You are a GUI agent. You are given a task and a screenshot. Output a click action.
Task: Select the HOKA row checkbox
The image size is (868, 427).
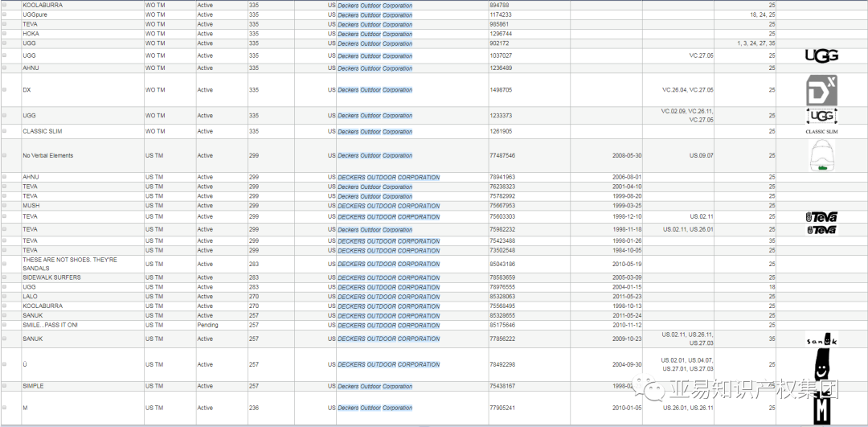[x=4, y=35]
